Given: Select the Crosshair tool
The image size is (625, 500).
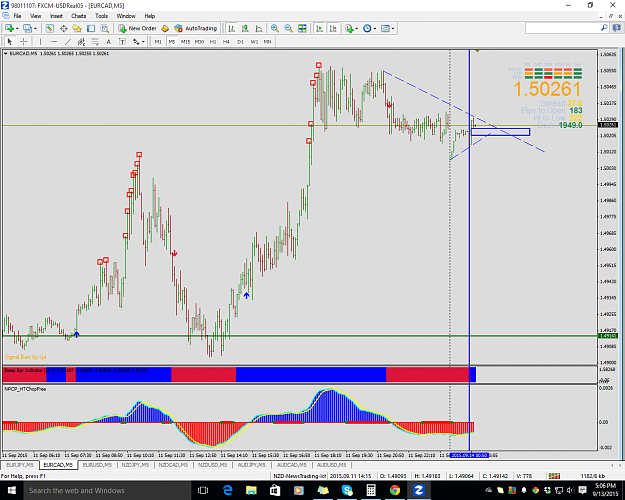Looking at the screenshot, I should (x=24, y=41).
